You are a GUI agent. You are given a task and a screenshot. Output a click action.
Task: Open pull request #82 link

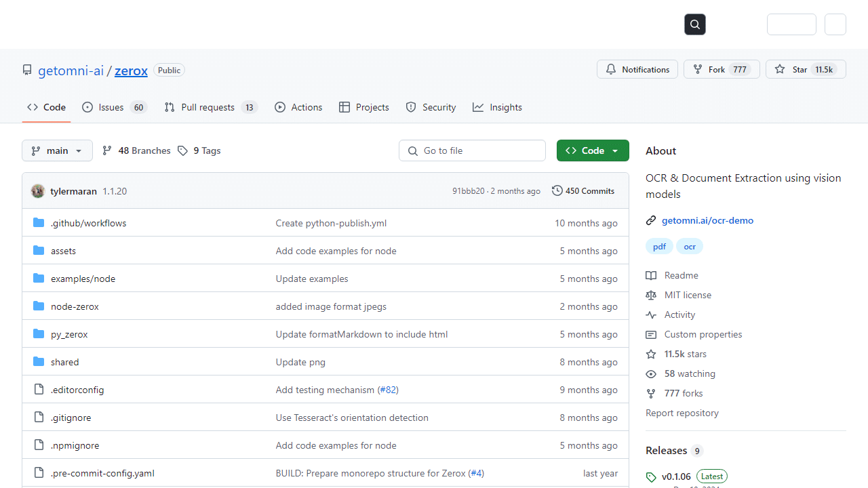coord(388,390)
